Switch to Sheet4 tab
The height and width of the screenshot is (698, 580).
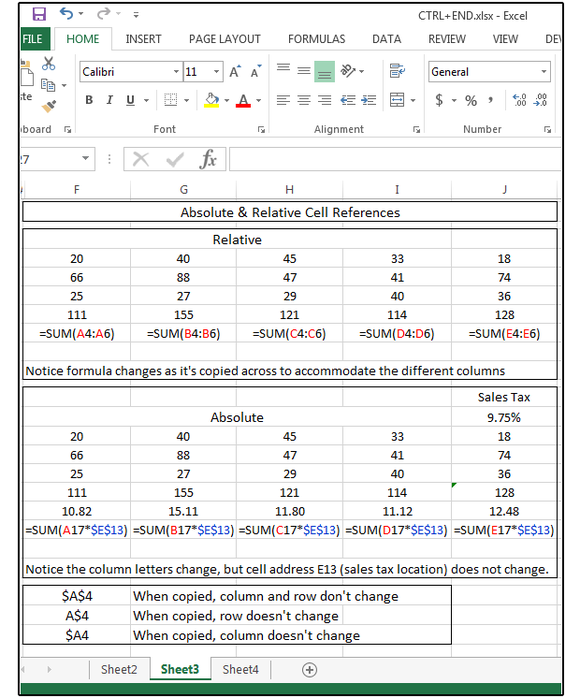pyautogui.click(x=240, y=670)
